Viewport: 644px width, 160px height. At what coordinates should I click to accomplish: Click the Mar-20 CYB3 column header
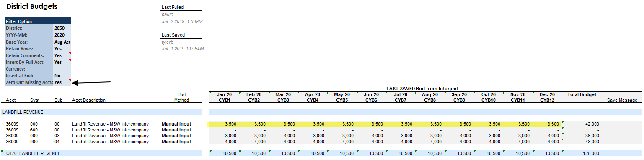[x=283, y=97]
